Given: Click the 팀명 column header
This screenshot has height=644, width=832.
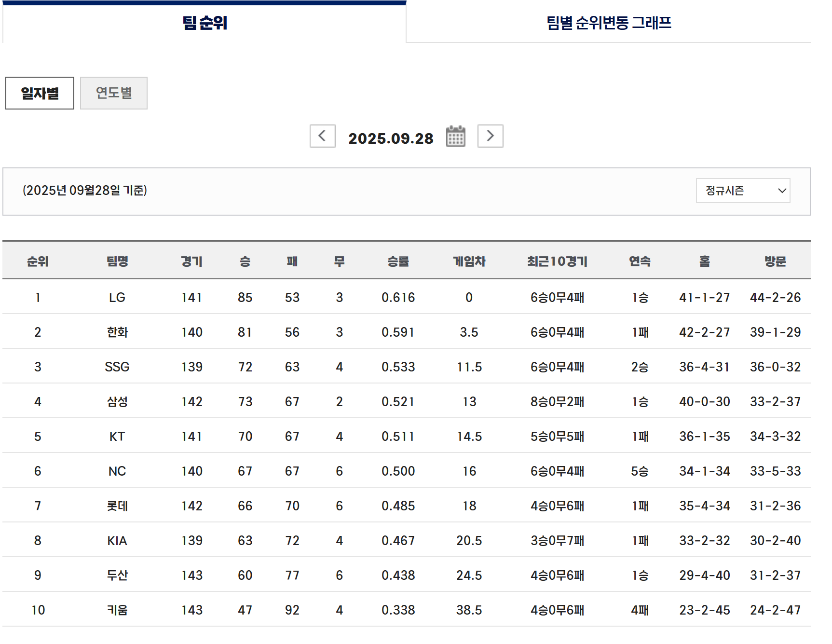Looking at the screenshot, I should coord(117,261).
